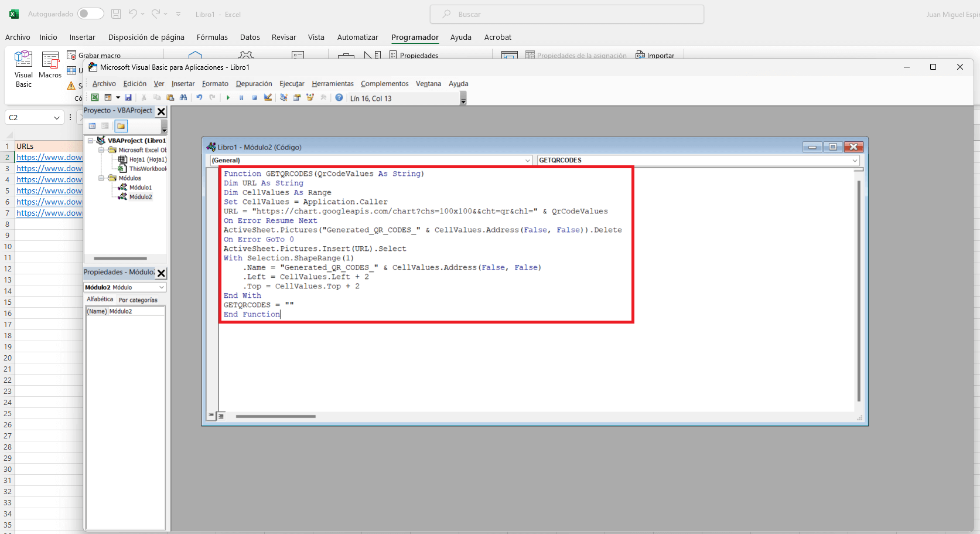Toggle the Autoguardado switch
980x534 pixels.
pos(91,13)
